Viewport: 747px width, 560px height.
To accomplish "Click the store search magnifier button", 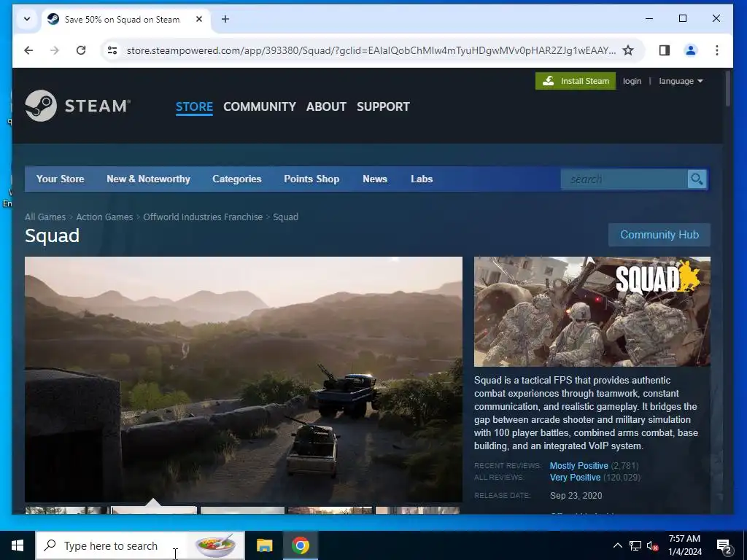I will tap(697, 179).
